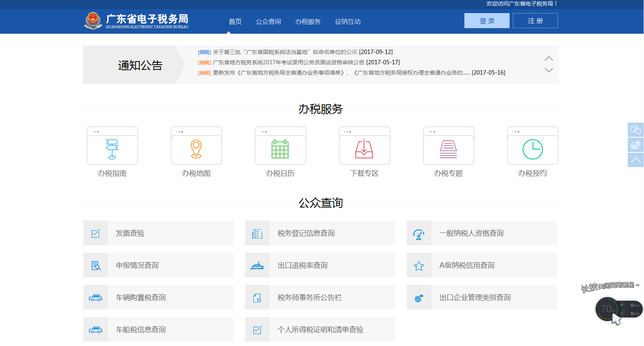
Task: Click the 办税地图 label
Action: pyautogui.click(x=196, y=173)
